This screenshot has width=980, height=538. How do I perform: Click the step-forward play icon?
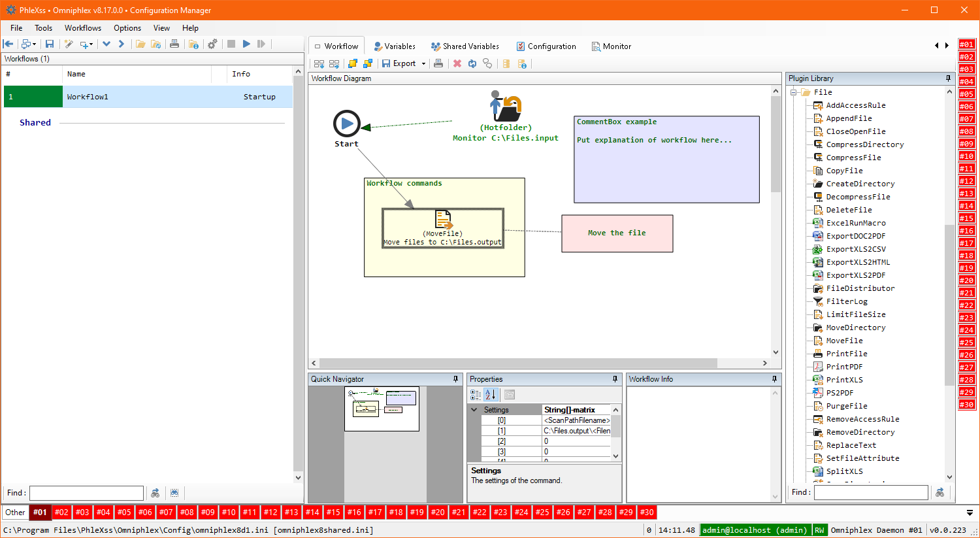261,44
